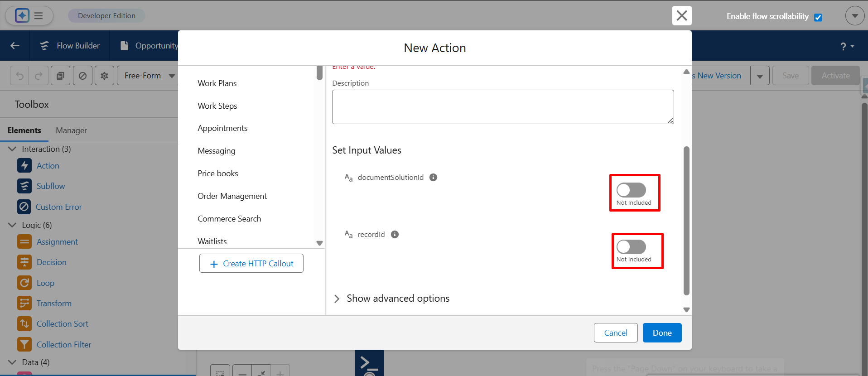Click the Flow Builder back arrow
Screen dimensions: 868x376
[x=15, y=46]
